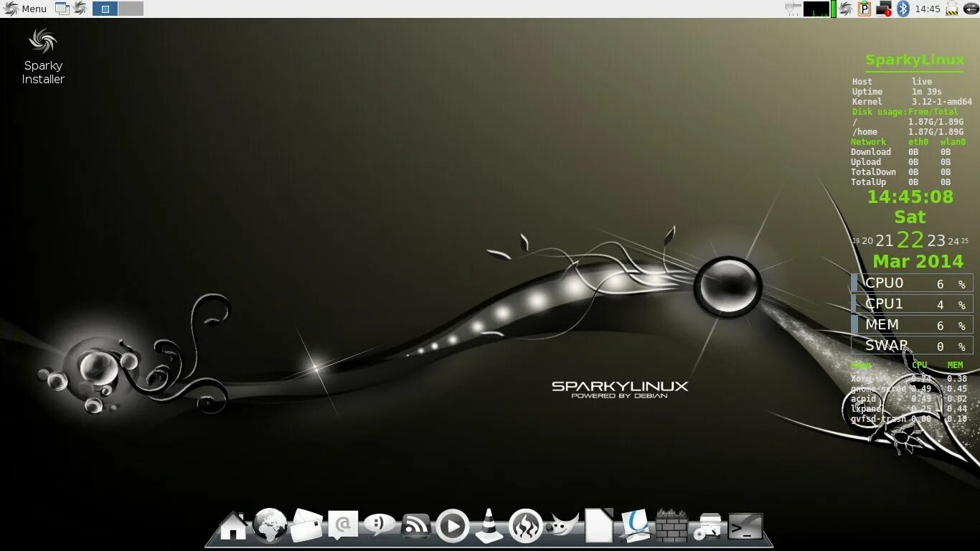
Task: Click the MEM usage bar
Action: pyautogui.click(x=912, y=325)
